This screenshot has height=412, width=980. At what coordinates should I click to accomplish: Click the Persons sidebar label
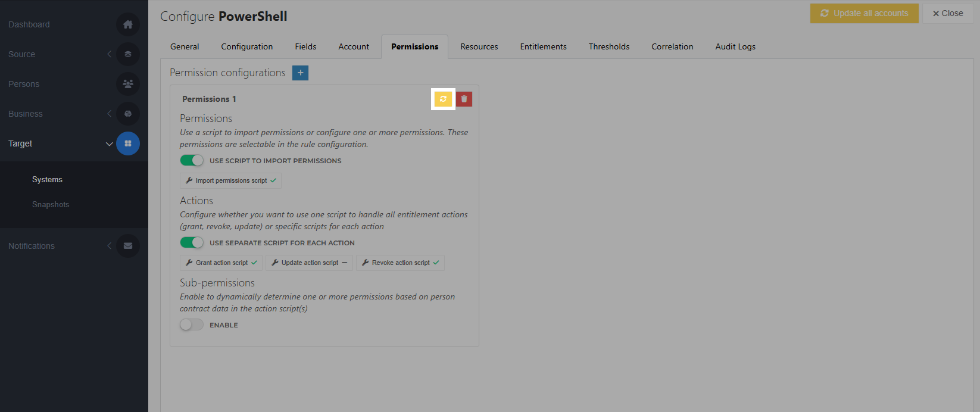point(24,84)
